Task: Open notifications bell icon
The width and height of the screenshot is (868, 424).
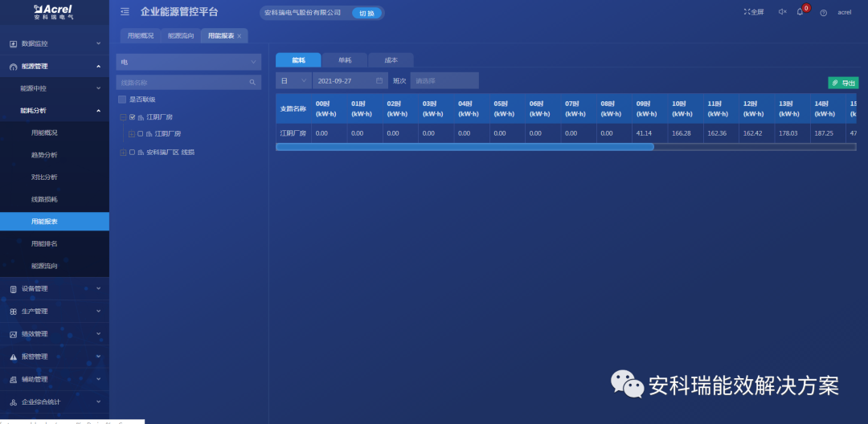Action: [800, 11]
